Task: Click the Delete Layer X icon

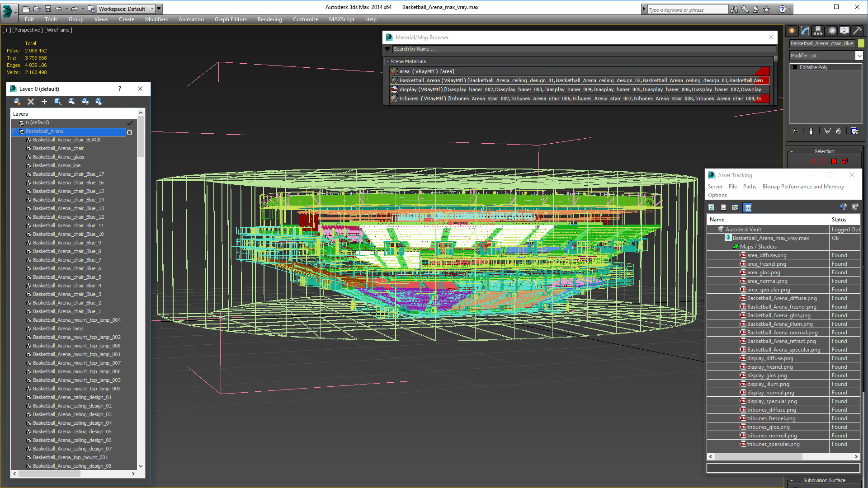Action: click(31, 102)
